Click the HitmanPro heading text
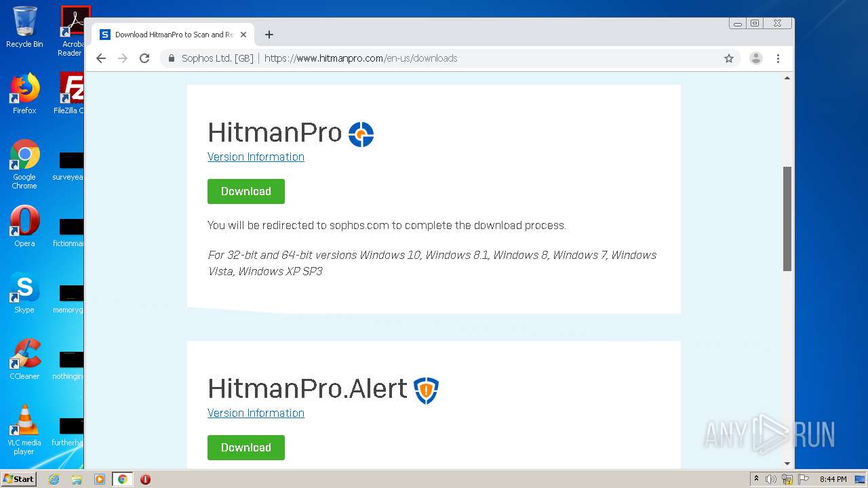 point(275,133)
